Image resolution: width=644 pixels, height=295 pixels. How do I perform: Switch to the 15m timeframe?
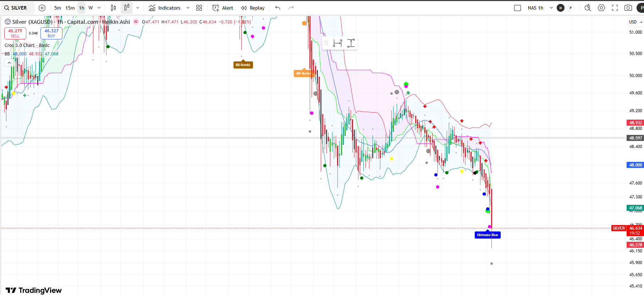pos(70,8)
